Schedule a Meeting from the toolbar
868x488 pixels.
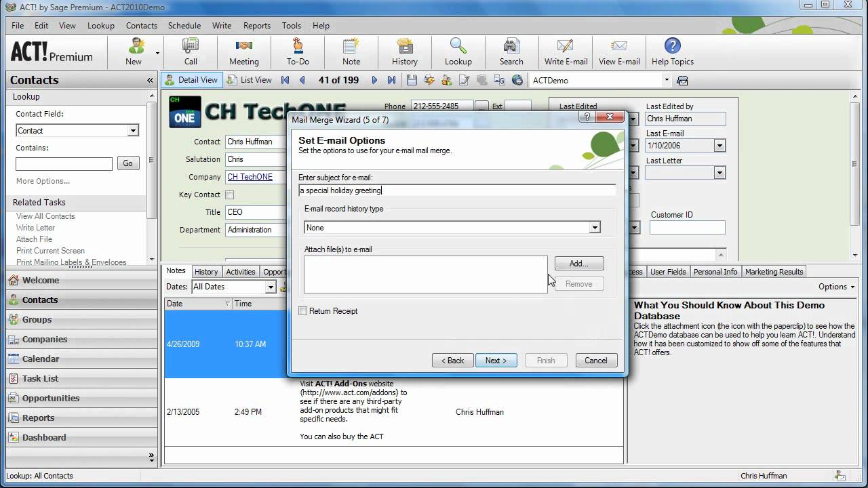click(243, 52)
